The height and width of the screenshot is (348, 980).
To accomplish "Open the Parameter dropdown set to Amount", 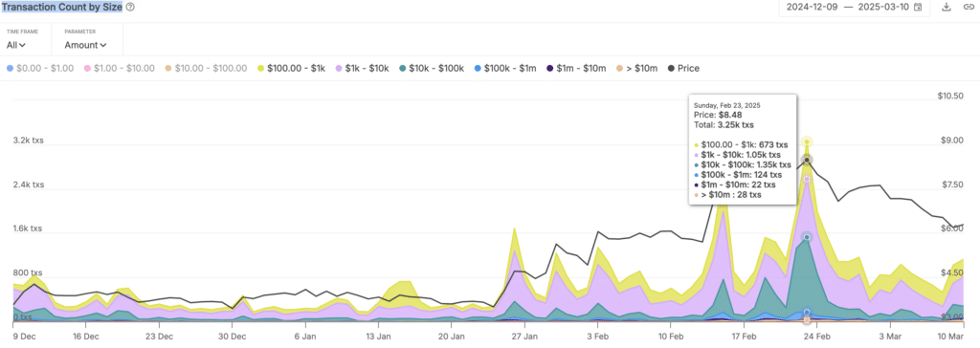I will point(85,45).
